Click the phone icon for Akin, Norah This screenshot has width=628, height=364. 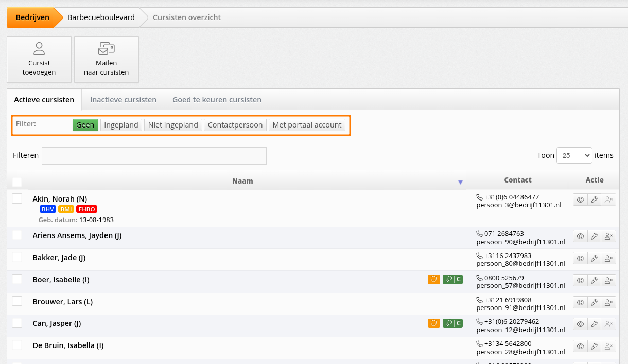(x=479, y=197)
